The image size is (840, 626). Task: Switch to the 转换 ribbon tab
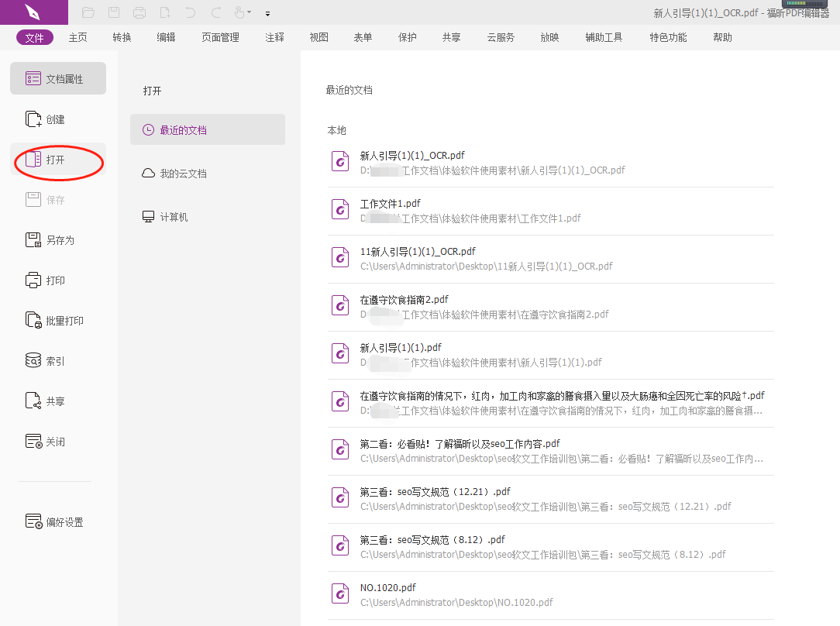click(121, 36)
